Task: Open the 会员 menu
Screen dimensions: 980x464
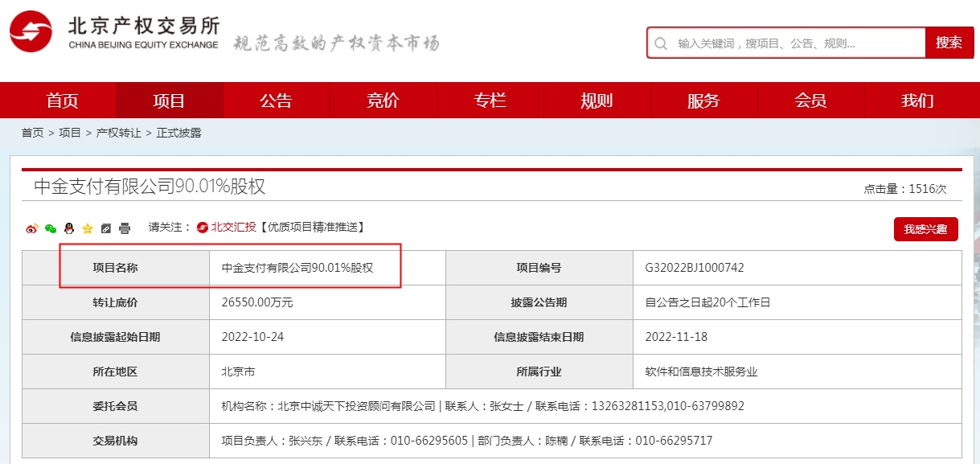Action: (x=810, y=101)
